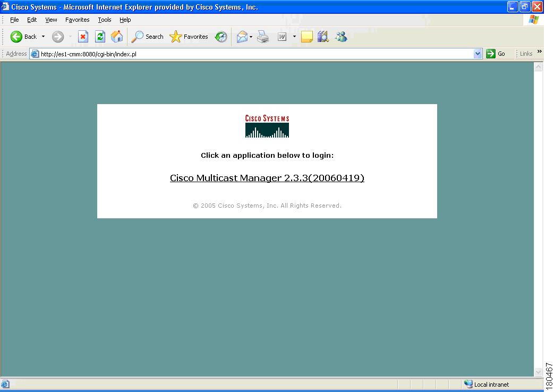The height and width of the screenshot is (392, 554).
Task: Click the scroll down arrow of the page scrollbar
Action: click(x=538, y=372)
